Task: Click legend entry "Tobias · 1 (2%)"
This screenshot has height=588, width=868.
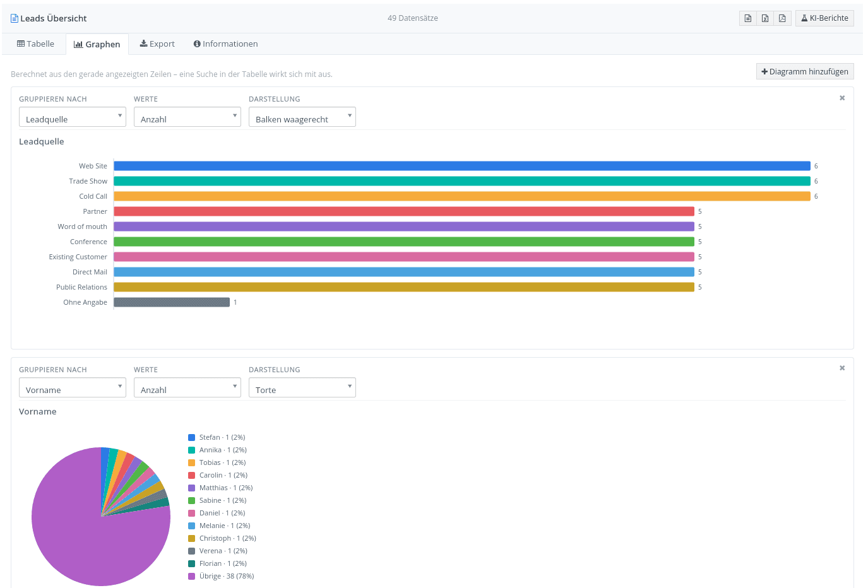Action: point(217,462)
